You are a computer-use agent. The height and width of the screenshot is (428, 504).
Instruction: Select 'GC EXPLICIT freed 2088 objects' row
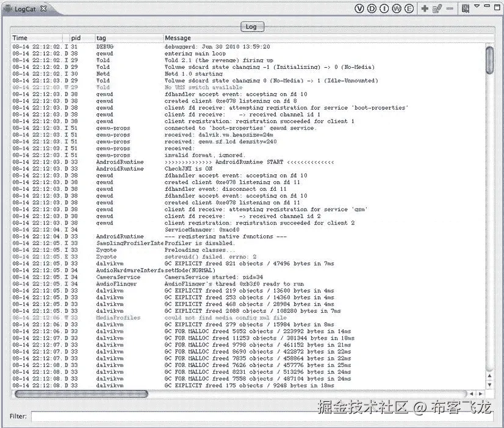point(248,311)
